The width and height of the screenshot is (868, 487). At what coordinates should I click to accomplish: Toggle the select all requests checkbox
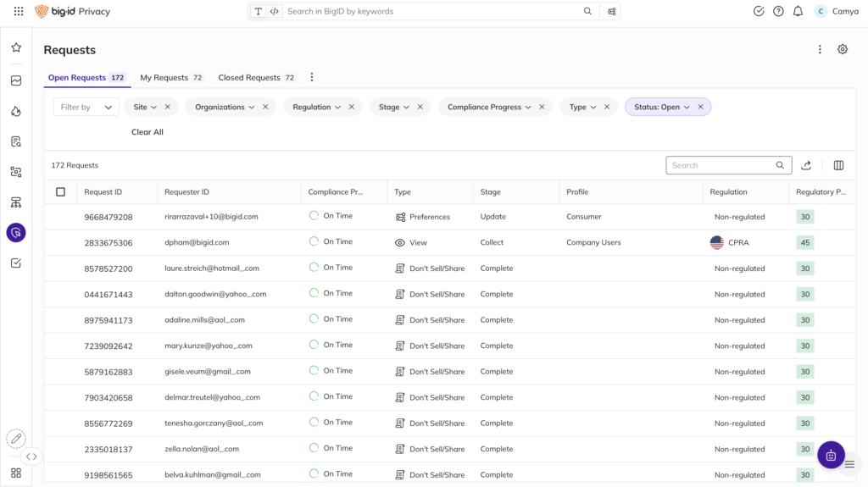click(60, 192)
